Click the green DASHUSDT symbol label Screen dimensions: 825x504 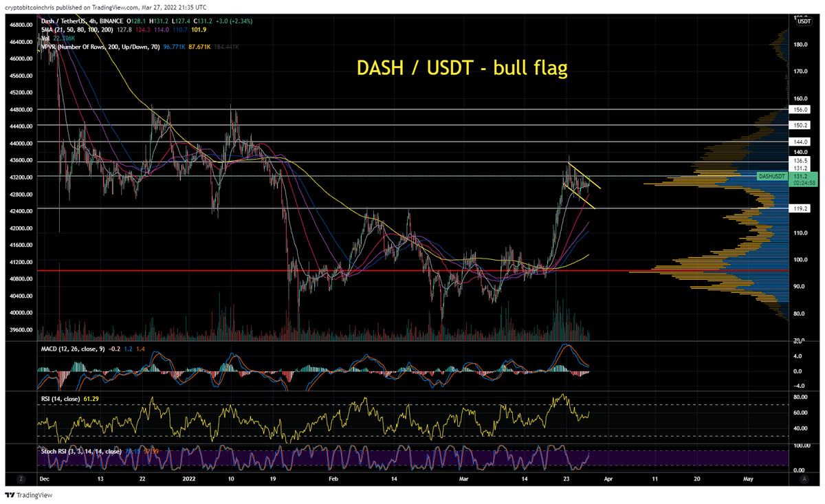pyautogui.click(x=771, y=177)
